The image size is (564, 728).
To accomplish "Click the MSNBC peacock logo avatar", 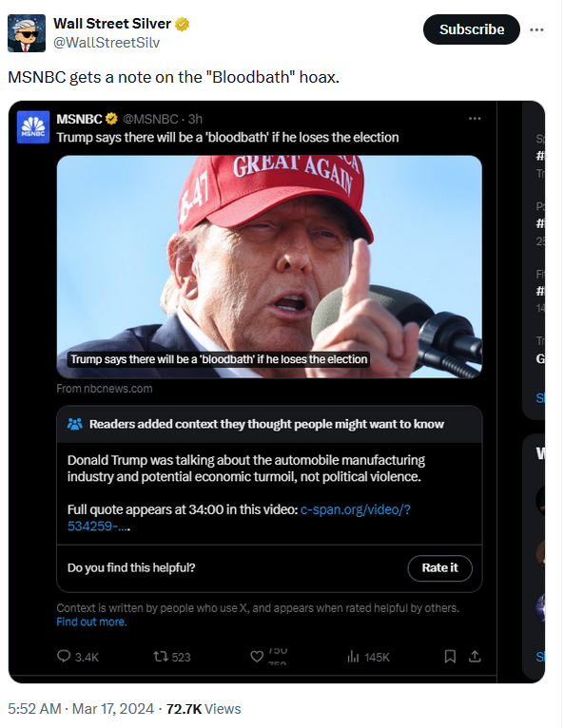I will [x=33, y=127].
